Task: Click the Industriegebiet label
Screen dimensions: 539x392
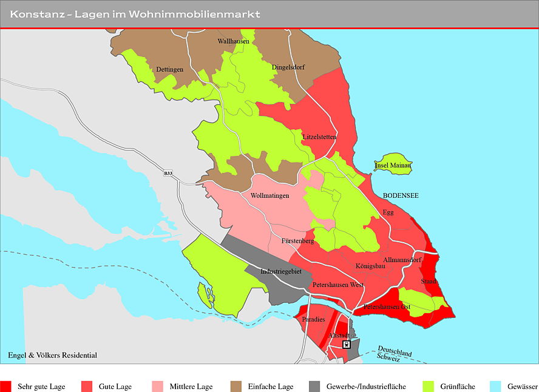Action: [x=281, y=271]
